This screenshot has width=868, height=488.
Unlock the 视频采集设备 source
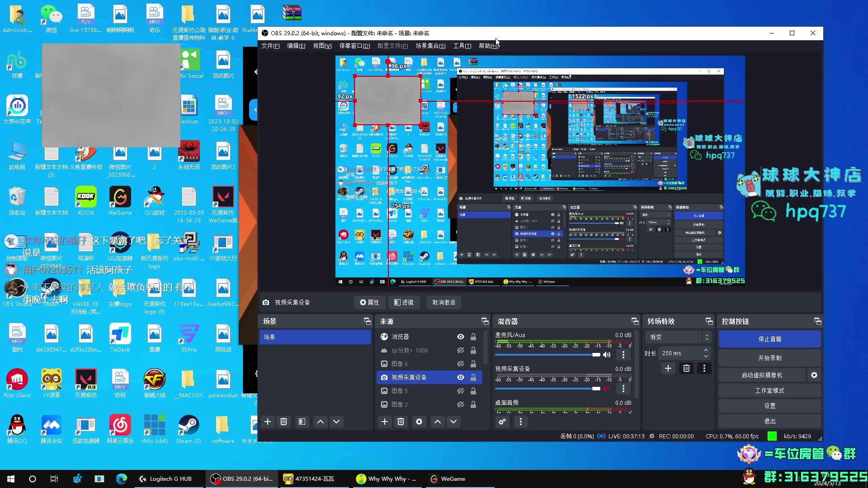473,377
